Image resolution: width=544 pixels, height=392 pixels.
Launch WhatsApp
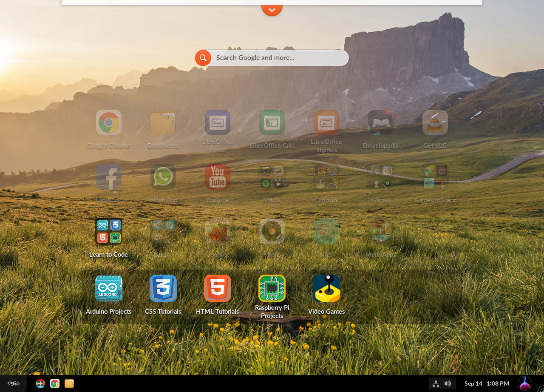pos(163,177)
